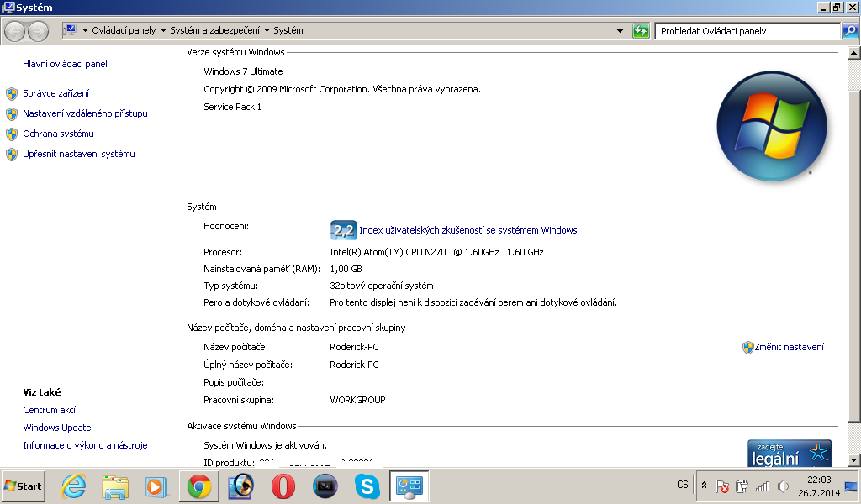Open Windows Update link
Image resolution: width=861 pixels, height=504 pixels.
click(56, 428)
